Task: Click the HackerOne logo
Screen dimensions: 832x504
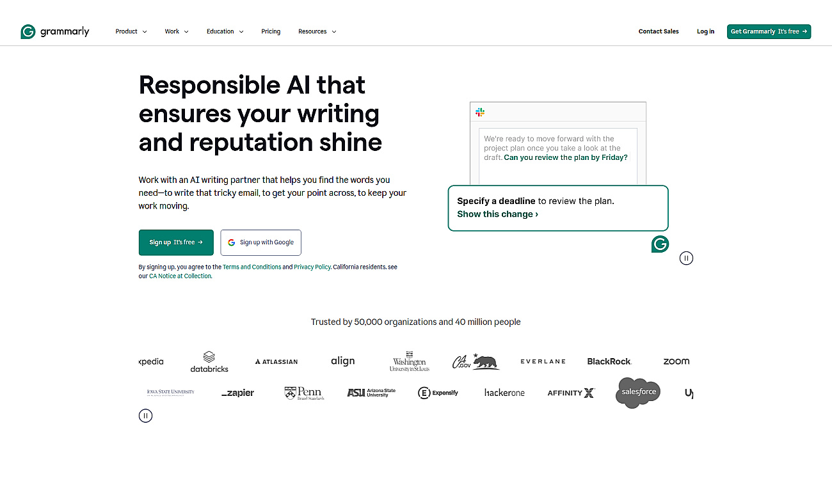Action: pos(504,393)
